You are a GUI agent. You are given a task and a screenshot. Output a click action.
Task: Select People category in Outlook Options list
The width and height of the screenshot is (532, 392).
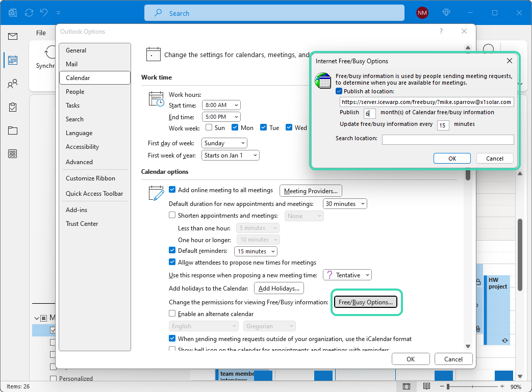coord(95,92)
